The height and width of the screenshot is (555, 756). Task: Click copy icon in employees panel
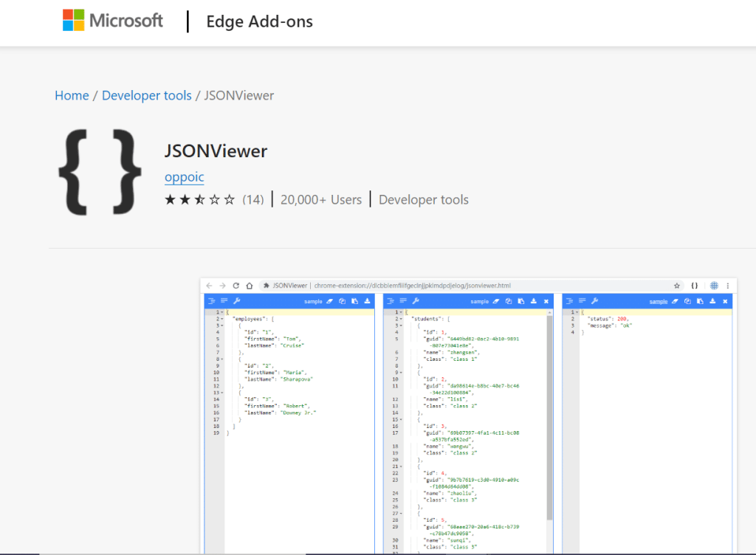(343, 301)
